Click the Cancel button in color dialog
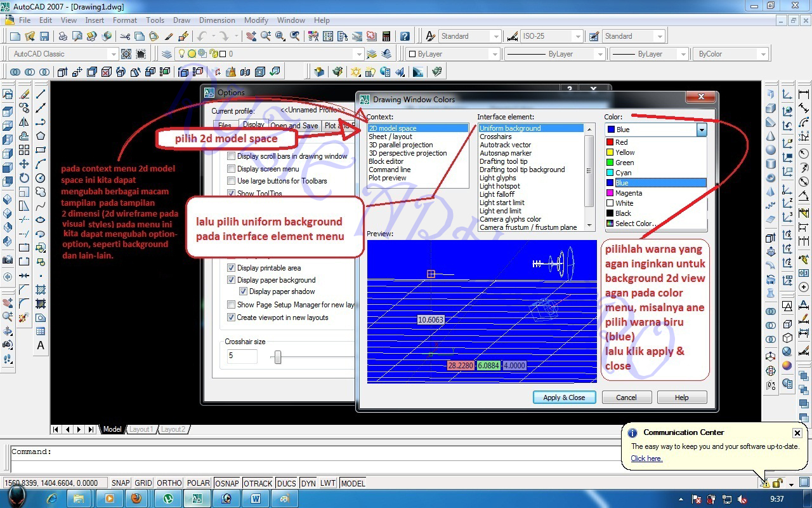This screenshot has height=508, width=812. tap(626, 398)
